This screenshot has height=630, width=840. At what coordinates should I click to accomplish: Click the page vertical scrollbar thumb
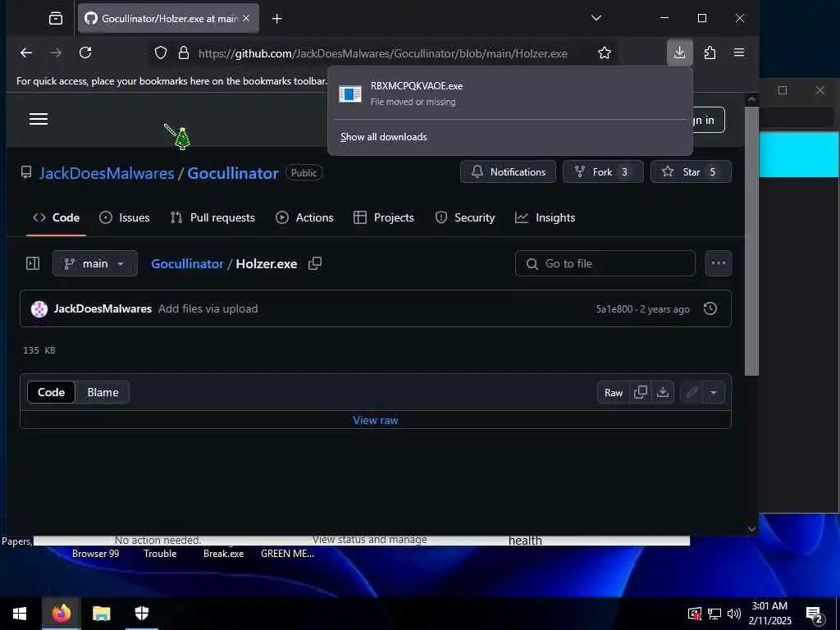[751, 241]
